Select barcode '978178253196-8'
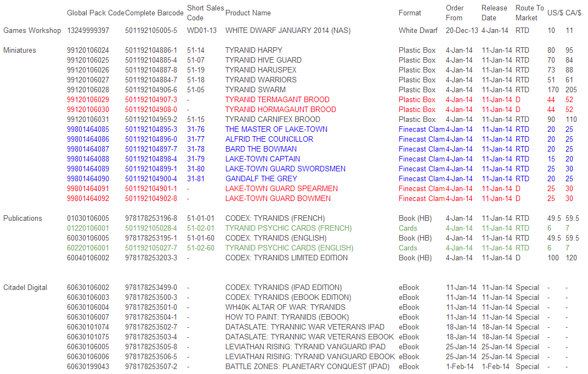 point(151,218)
